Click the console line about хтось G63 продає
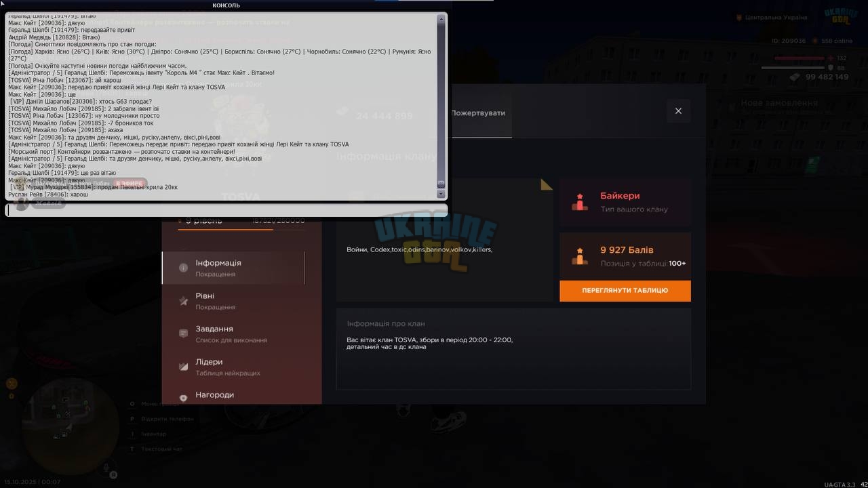This screenshot has height=488, width=868. click(81, 102)
